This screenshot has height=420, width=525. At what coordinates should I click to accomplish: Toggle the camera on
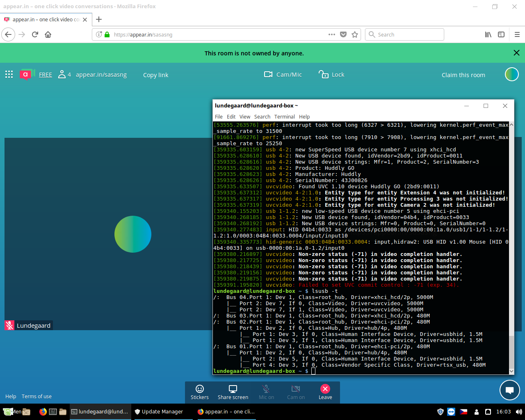click(296, 393)
